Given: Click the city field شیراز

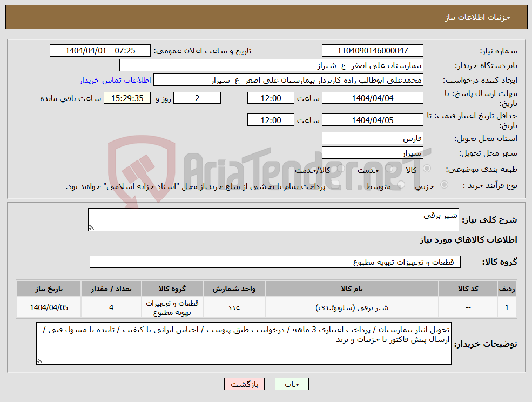Looking at the screenshot, I should tap(373, 153).
